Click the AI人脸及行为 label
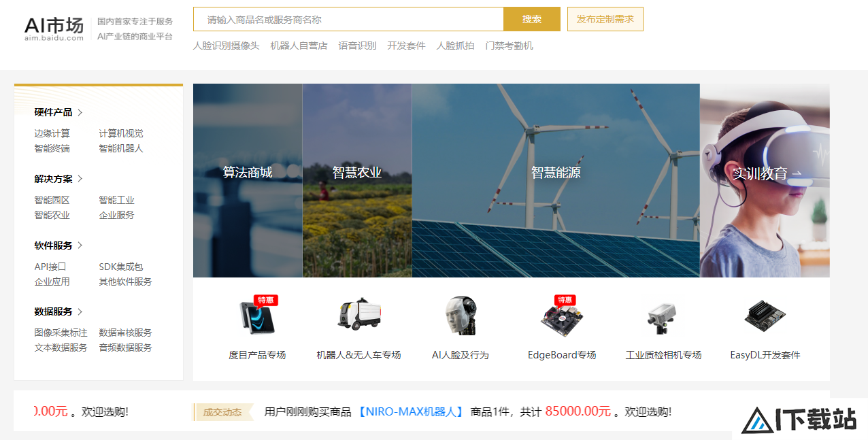The height and width of the screenshot is (440, 868). [461, 355]
